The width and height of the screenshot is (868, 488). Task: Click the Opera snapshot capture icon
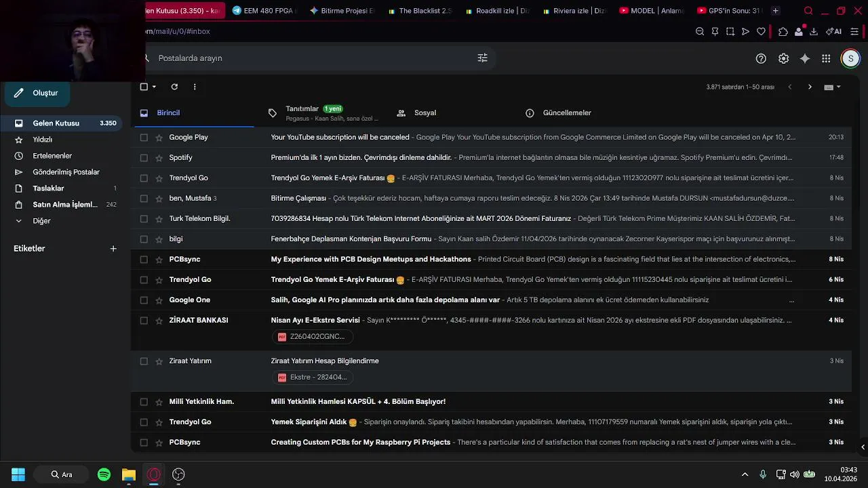(x=730, y=31)
